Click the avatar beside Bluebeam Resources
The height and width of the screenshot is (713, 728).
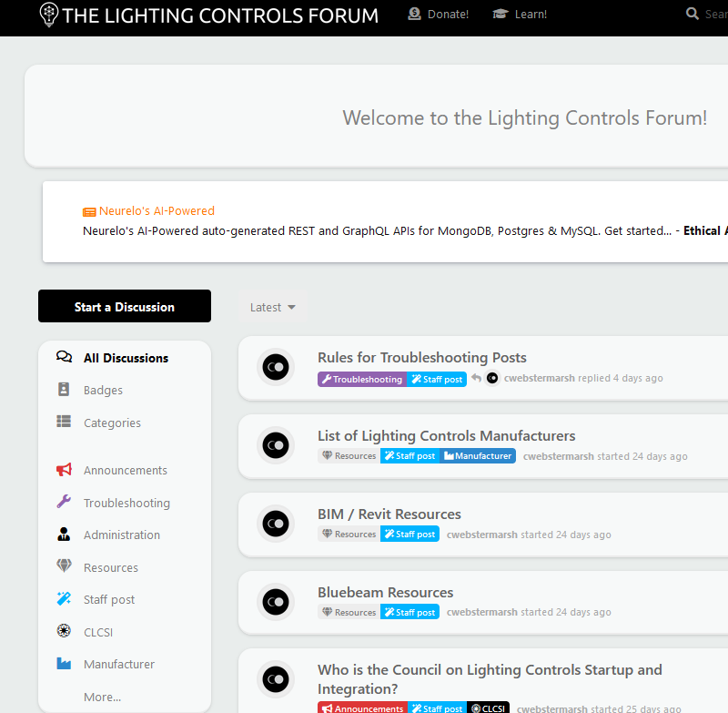(x=275, y=601)
